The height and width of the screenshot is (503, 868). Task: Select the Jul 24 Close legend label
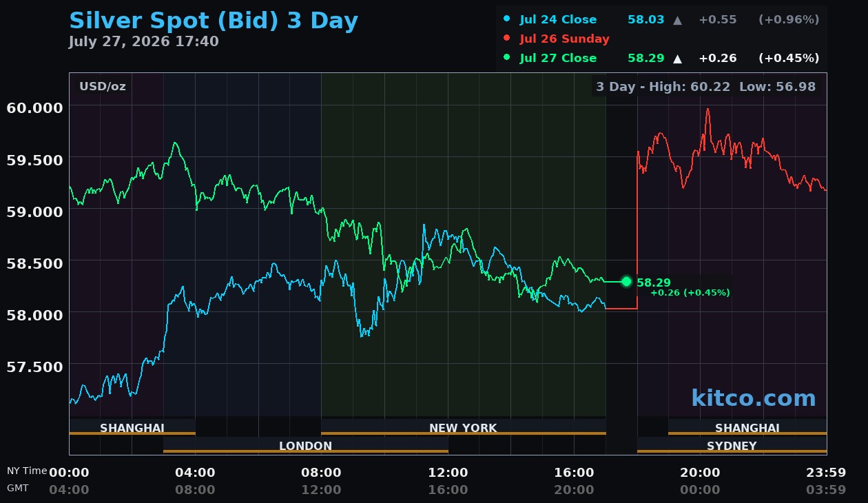coord(558,19)
